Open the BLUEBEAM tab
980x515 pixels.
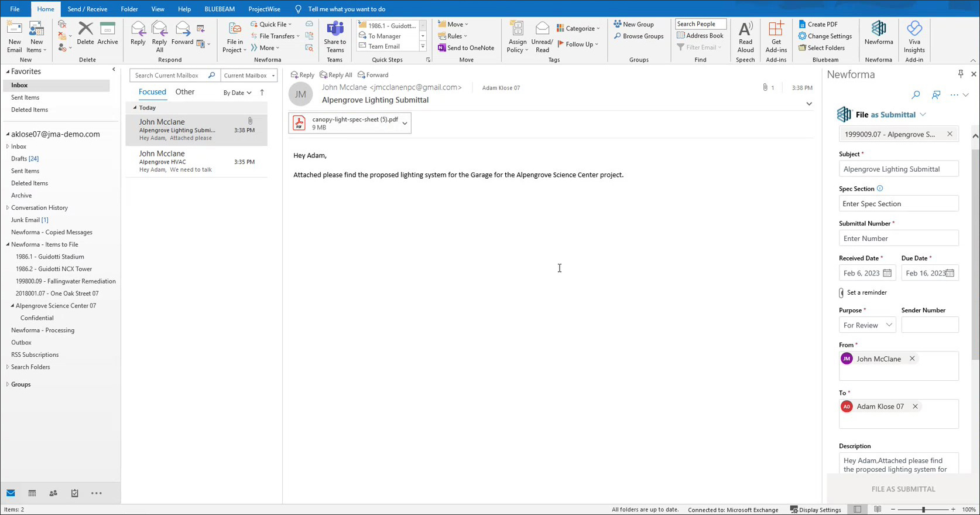point(220,9)
